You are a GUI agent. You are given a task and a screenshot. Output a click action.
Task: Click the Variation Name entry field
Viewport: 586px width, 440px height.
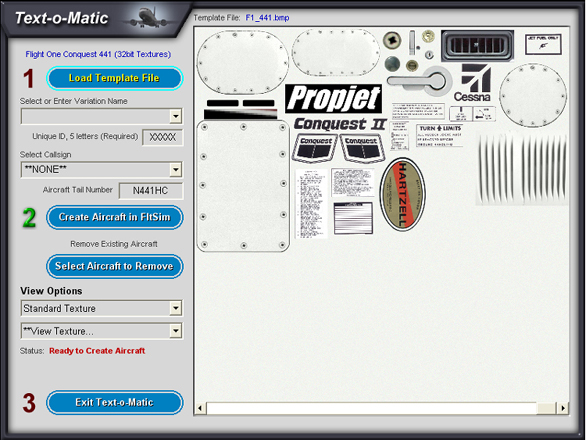click(x=96, y=116)
